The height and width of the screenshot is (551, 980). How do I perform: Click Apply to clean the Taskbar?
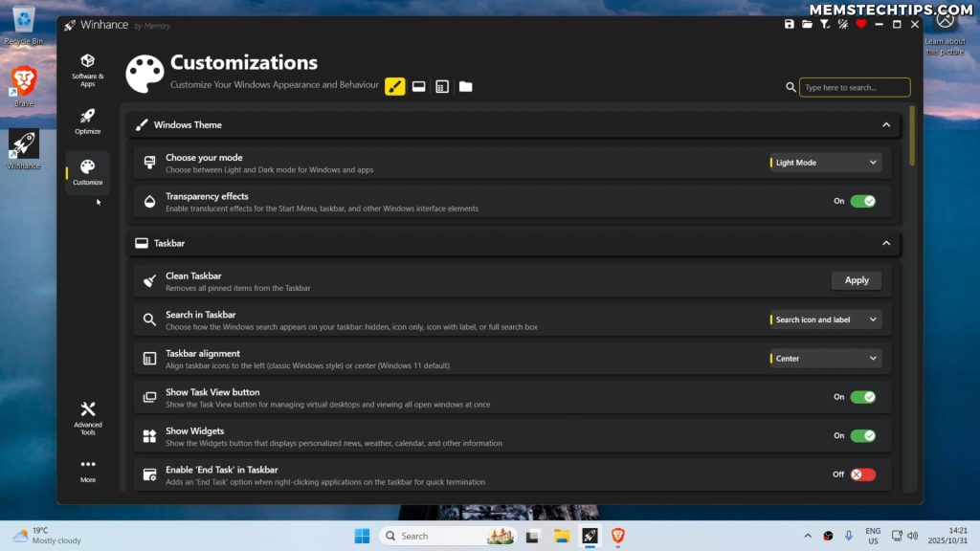click(x=856, y=280)
